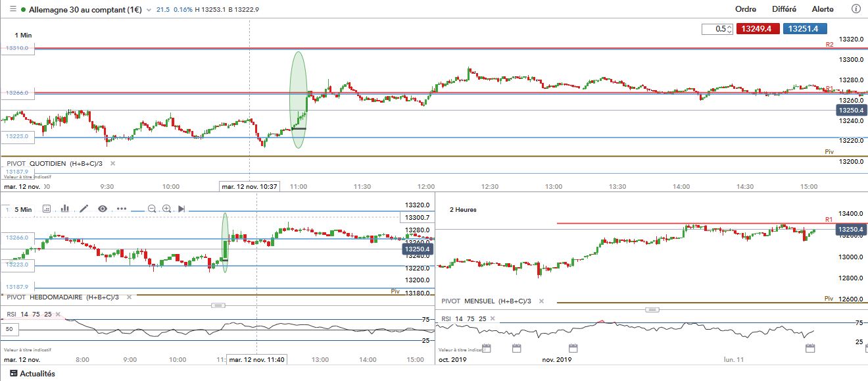Click the green highlight ellipse on 1 Min chart
Screen dimensions: 868x381
pyautogui.click(x=298, y=99)
